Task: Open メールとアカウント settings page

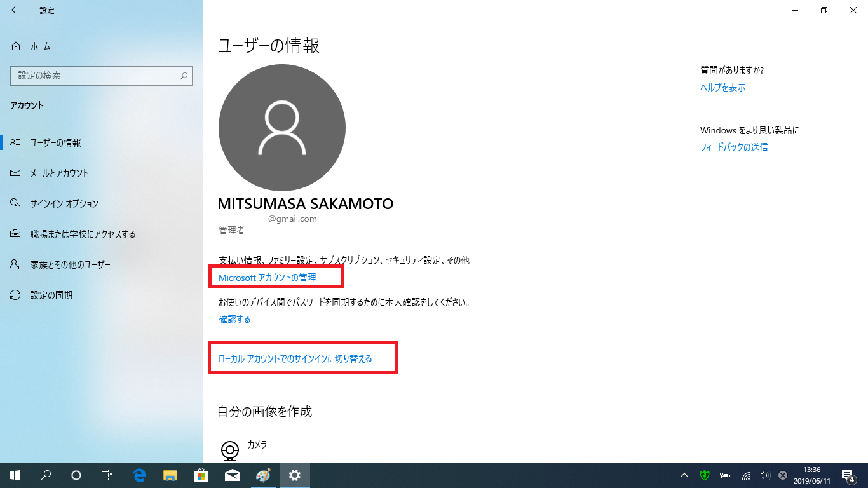Action: point(59,173)
